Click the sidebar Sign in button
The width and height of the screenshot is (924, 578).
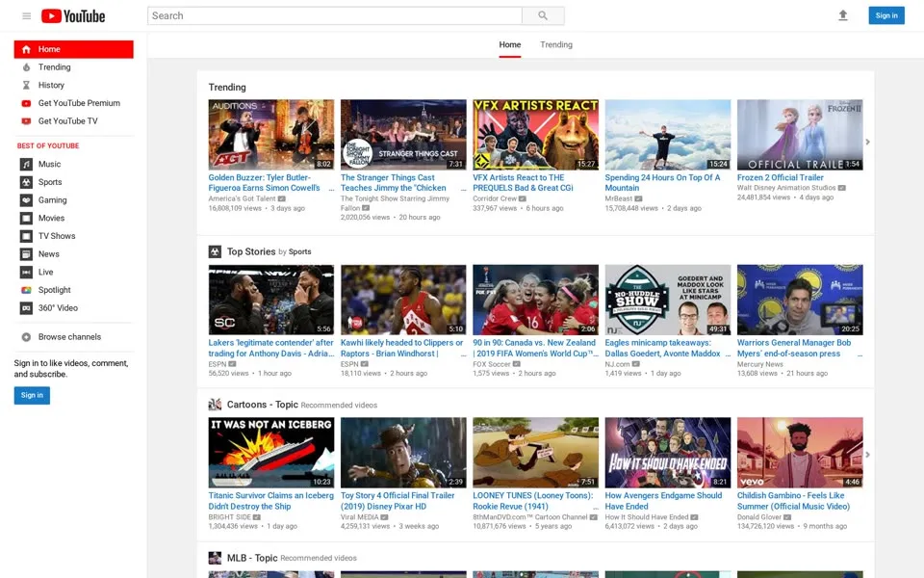(x=32, y=395)
